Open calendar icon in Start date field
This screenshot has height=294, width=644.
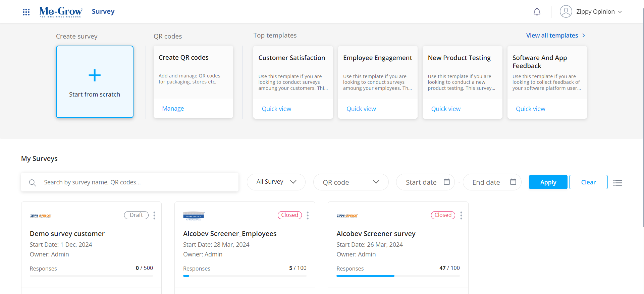click(x=446, y=182)
